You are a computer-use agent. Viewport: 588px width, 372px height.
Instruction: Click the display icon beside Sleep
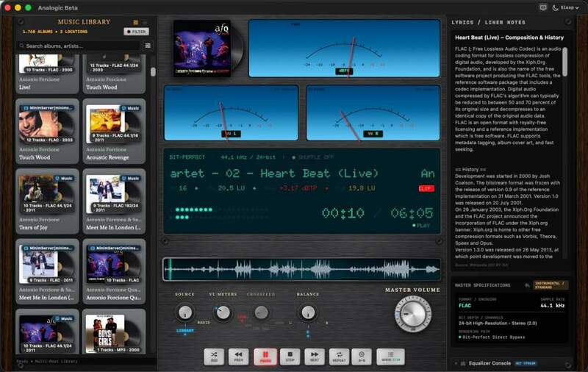click(542, 7)
